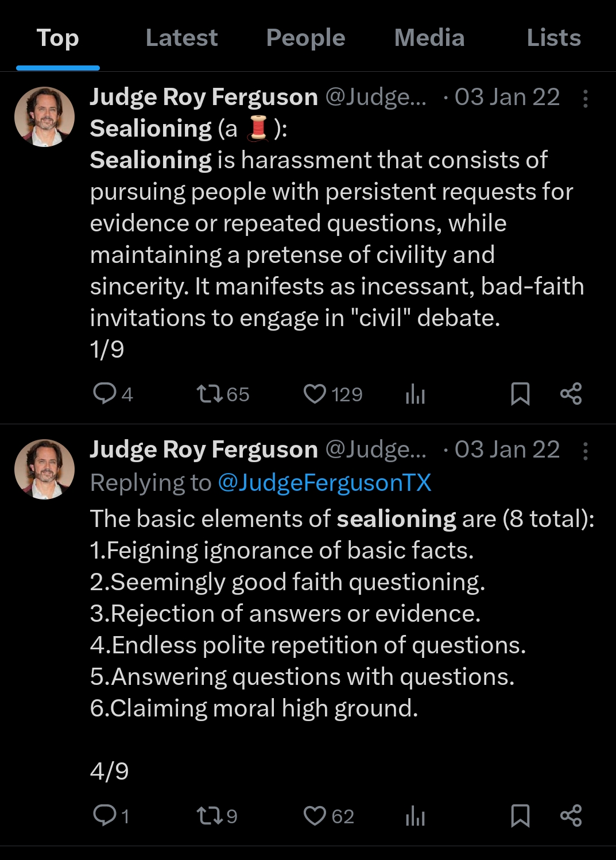The width and height of the screenshot is (616, 860).
Task: Open the @JudgeFergusonTX mention link
Action: [x=324, y=483]
